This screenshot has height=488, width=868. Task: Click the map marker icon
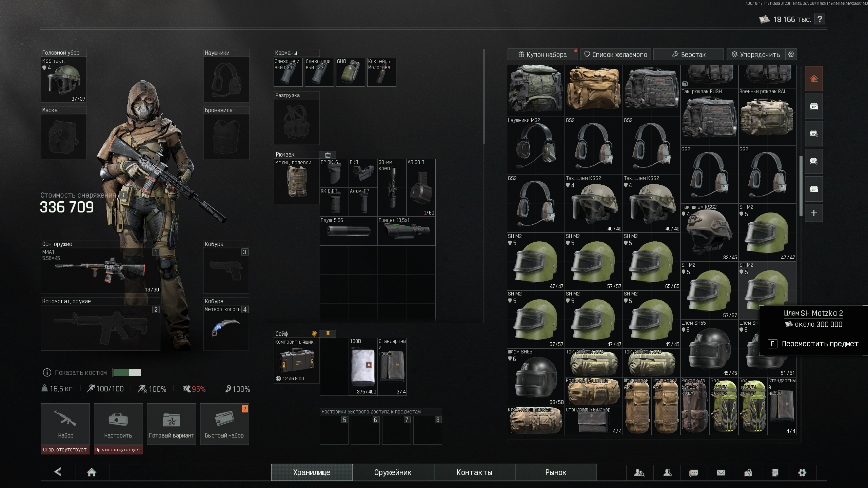tap(748, 472)
